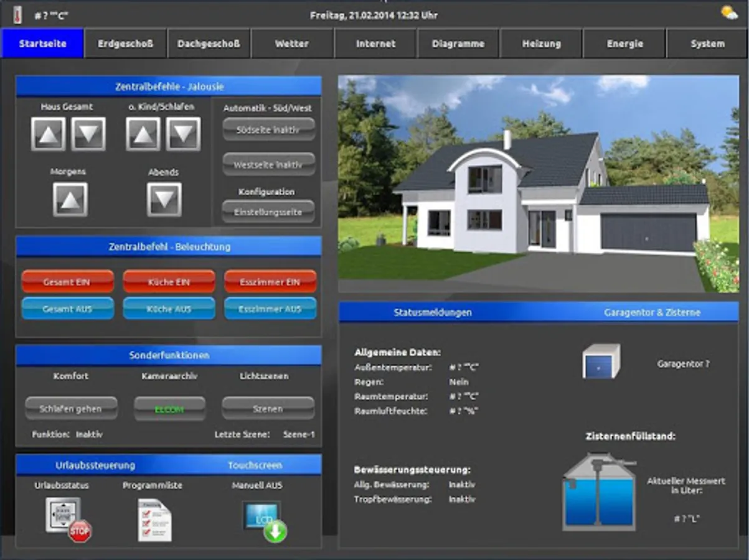Switch to the Erdgeschoß tab
The height and width of the screenshot is (560, 749).
tap(126, 44)
